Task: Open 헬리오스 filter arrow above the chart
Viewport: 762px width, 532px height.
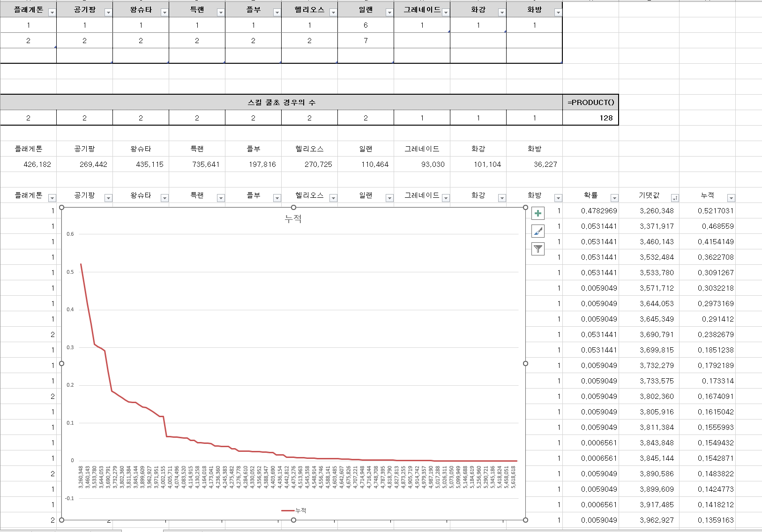Action: pos(333,198)
